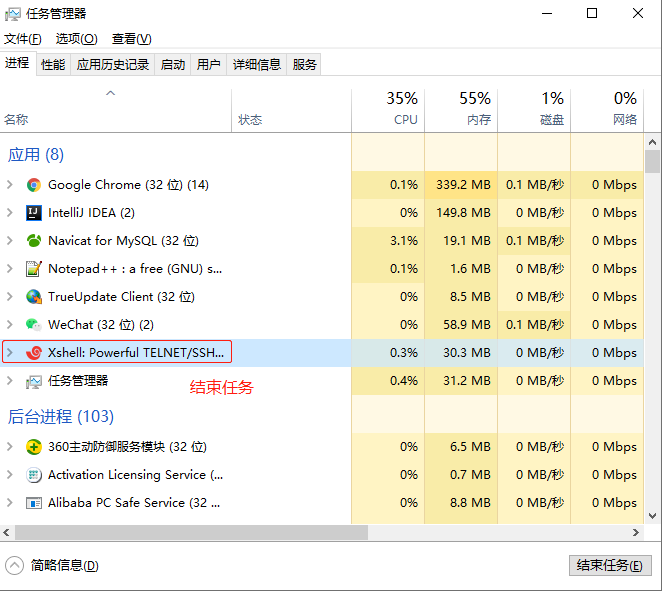The height and width of the screenshot is (591, 662).
Task: Click the Alibaba PC Safe Service icon
Action: (x=34, y=503)
